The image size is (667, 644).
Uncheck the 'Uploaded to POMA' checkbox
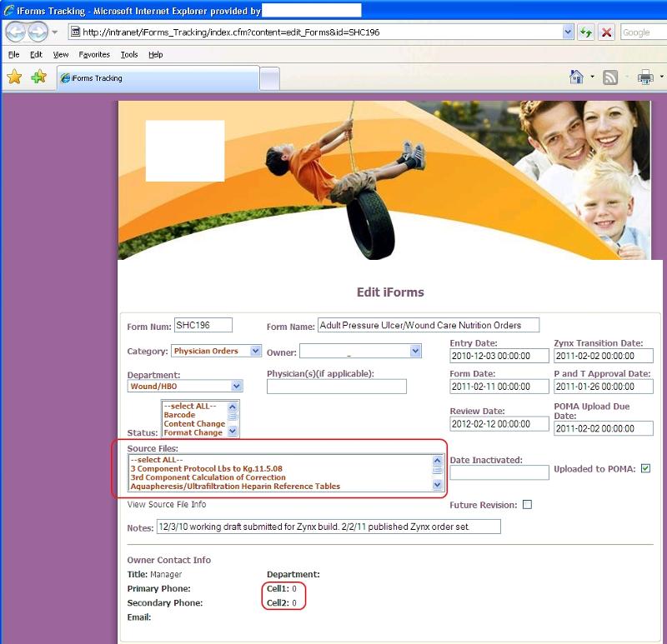click(x=644, y=468)
